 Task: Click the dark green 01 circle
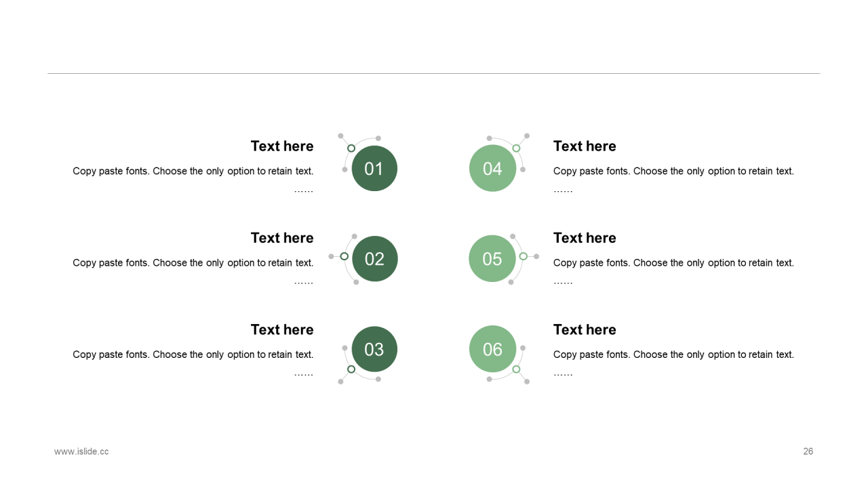click(374, 168)
